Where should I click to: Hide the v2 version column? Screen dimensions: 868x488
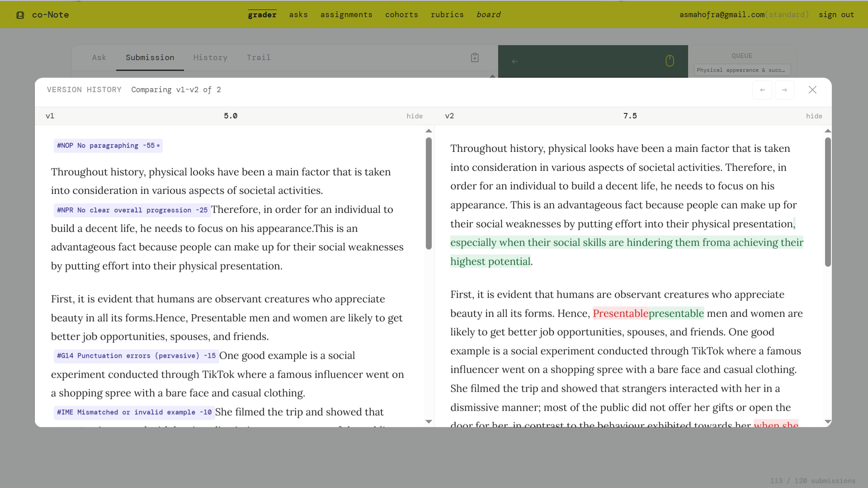coord(814,116)
